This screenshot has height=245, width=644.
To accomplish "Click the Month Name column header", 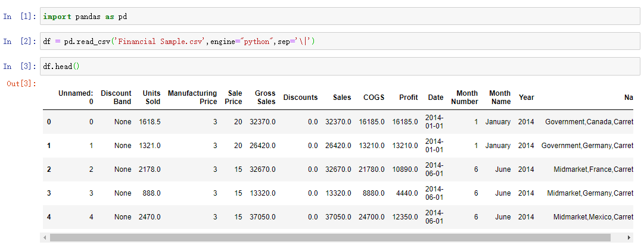I will pos(500,98).
